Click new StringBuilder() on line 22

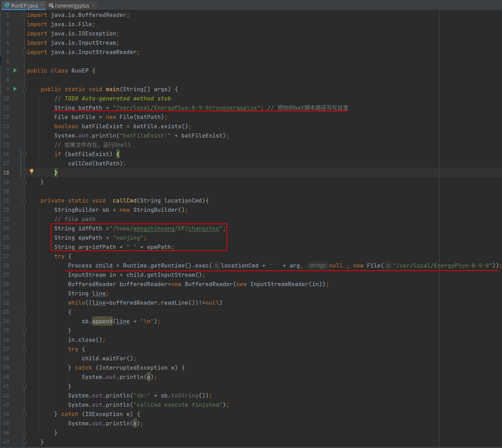pyautogui.click(x=152, y=210)
